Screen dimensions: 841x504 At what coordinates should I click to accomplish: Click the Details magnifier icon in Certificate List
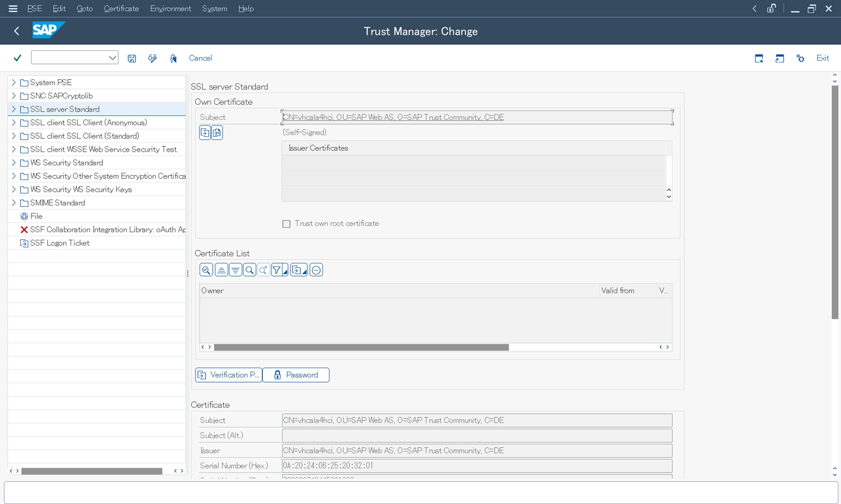tap(206, 270)
